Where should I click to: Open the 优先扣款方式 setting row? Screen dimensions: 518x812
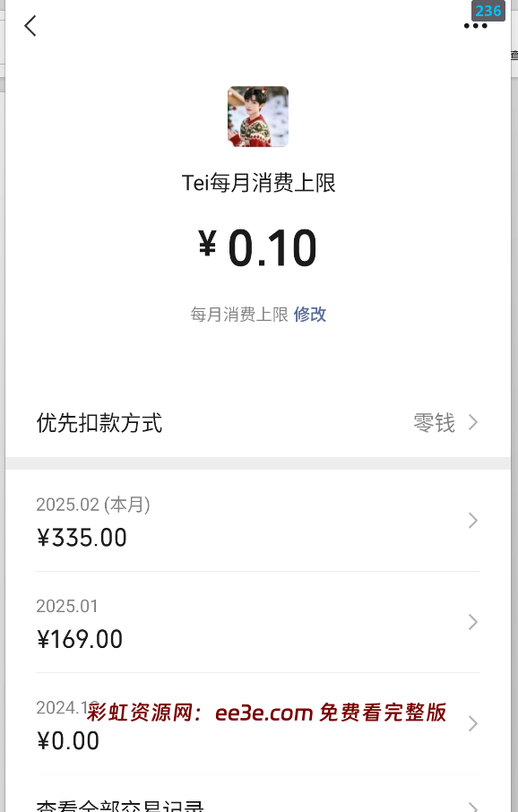click(x=258, y=422)
